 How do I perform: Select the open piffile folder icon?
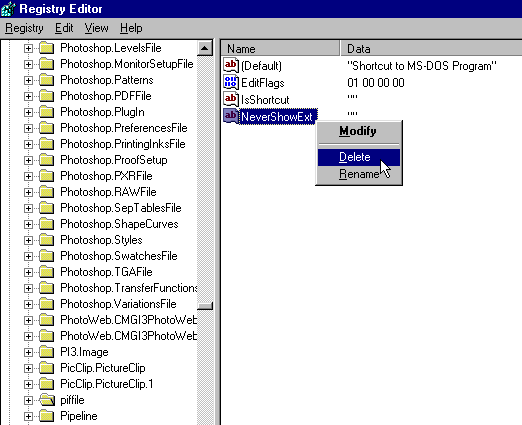(47, 400)
